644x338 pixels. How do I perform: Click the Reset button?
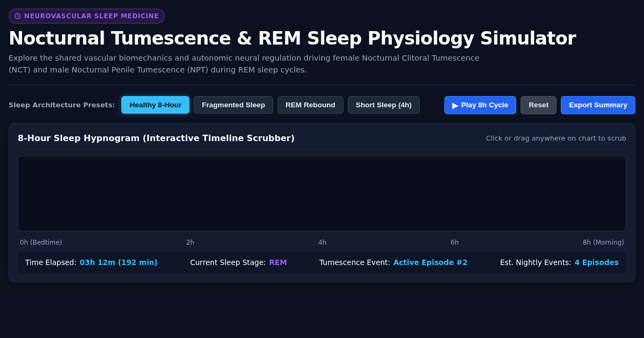[538, 105]
